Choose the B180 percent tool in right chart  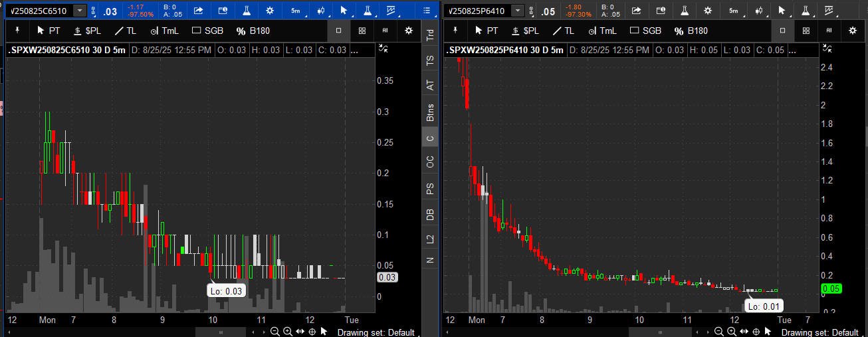tap(691, 31)
